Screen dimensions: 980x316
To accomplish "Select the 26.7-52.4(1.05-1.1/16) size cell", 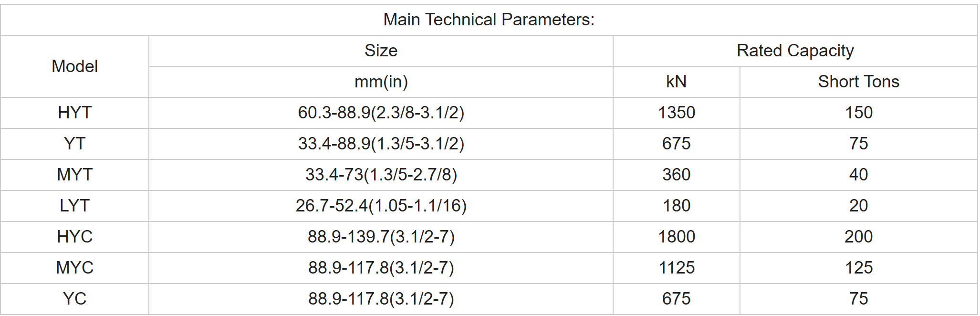I will 381,206.
